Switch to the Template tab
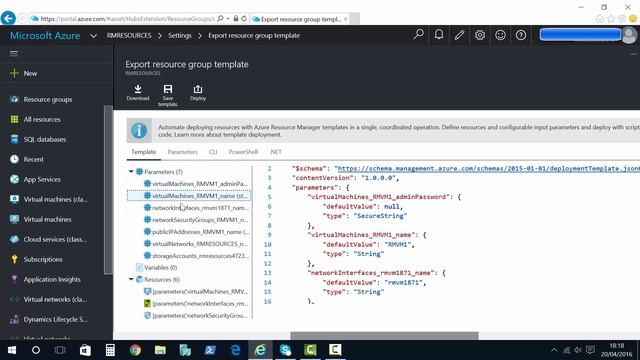Screen dimensions: 640x360 pyautogui.click(x=143, y=152)
